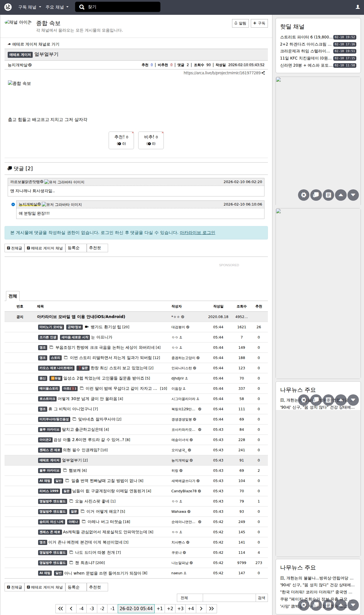The height and width of the screenshot is (615, 364).
Task: Toggle the + 구독 subscribe button
Action: (x=259, y=23)
